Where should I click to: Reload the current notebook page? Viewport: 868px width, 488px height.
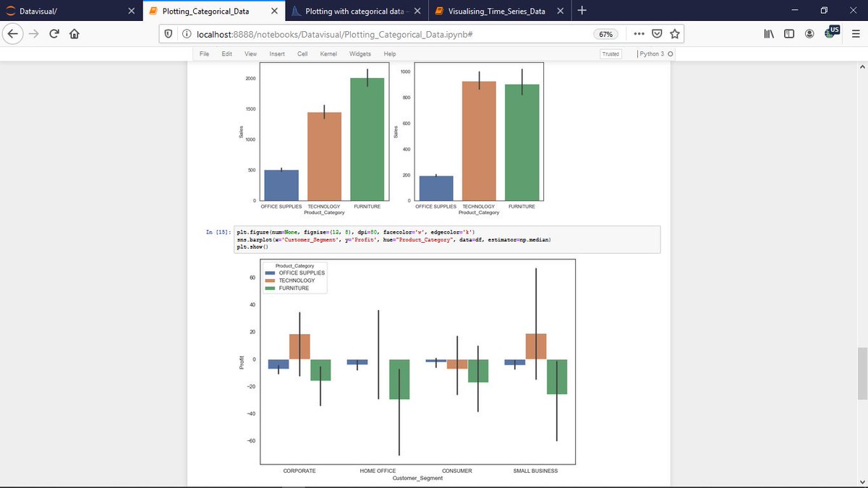[55, 34]
